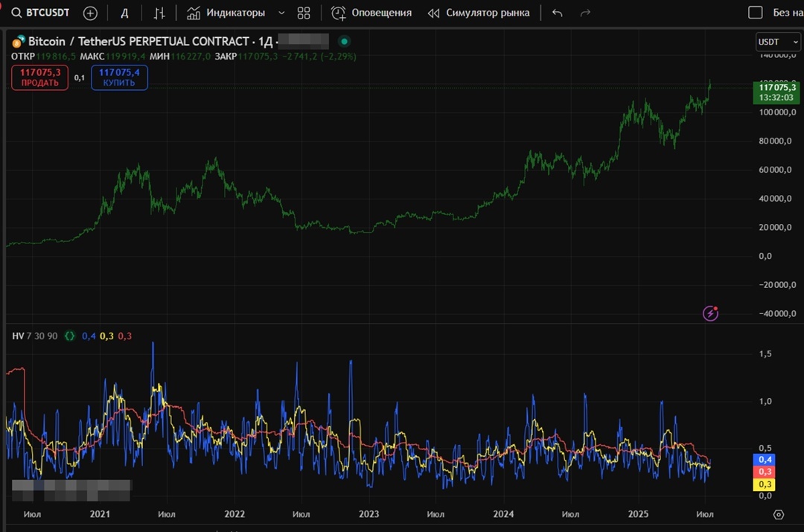Image resolution: width=804 pixels, height=532 pixels.
Task: Open the purple lightning quick-action icon
Action: 710,313
